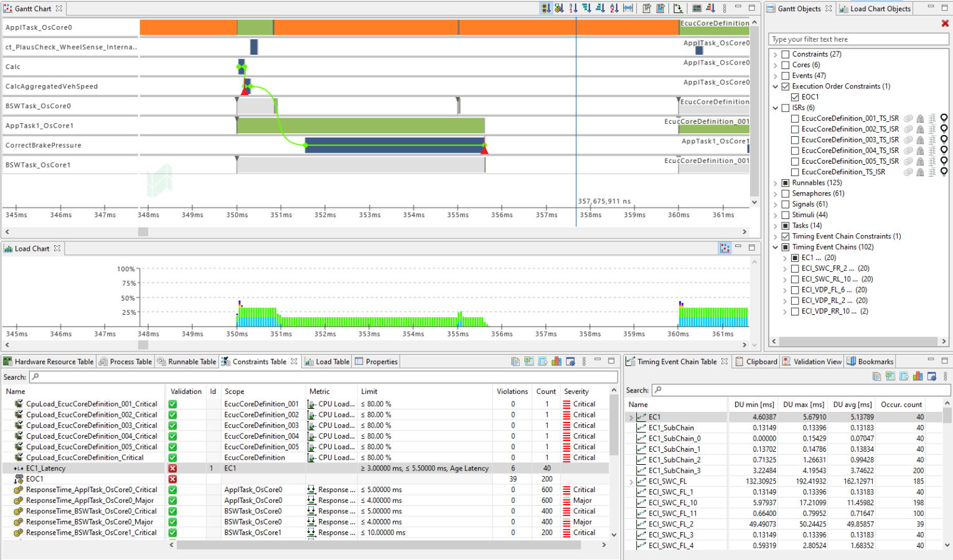This screenshot has height=560, width=953.
Task: Sort Gantt rows alphabetically A-Z icon
Action: (614, 8)
